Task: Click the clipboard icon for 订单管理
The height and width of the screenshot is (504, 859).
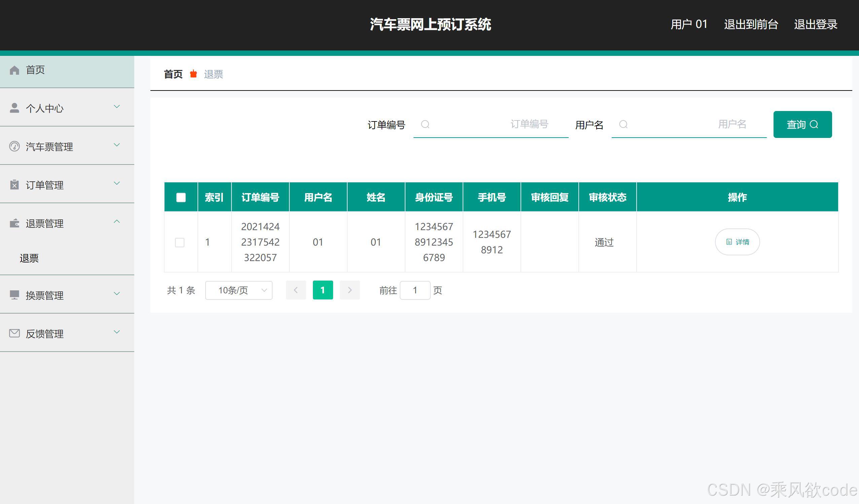Action: coord(14,185)
